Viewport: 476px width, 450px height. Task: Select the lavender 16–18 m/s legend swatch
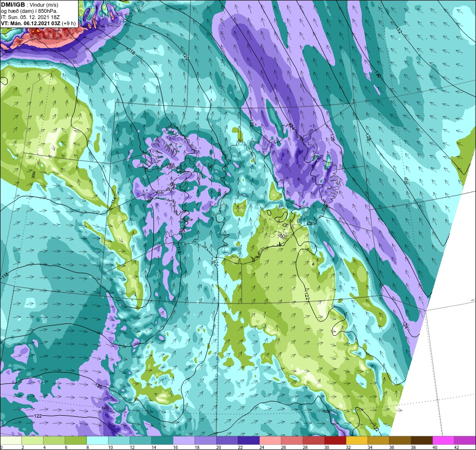(184, 440)
